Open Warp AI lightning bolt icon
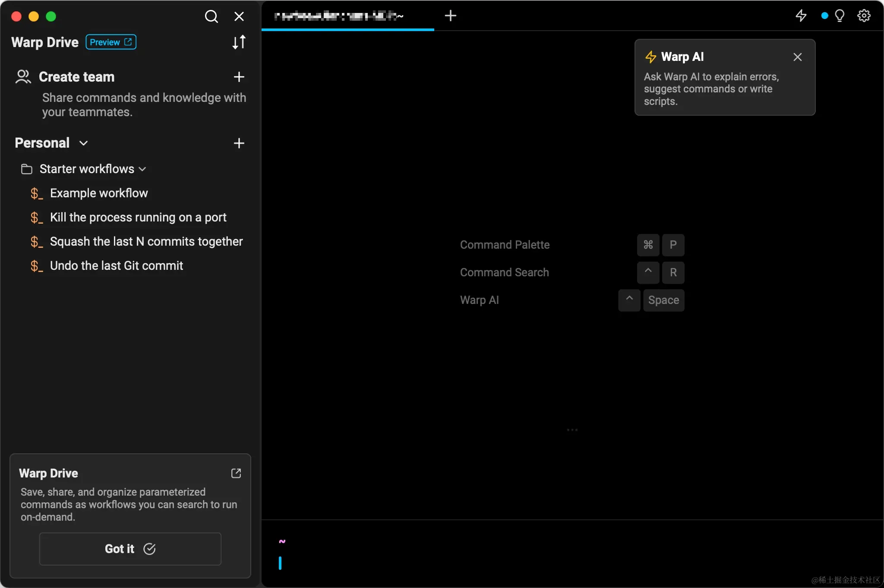884x588 pixels. pyautogui.click(x=801, y=16)
